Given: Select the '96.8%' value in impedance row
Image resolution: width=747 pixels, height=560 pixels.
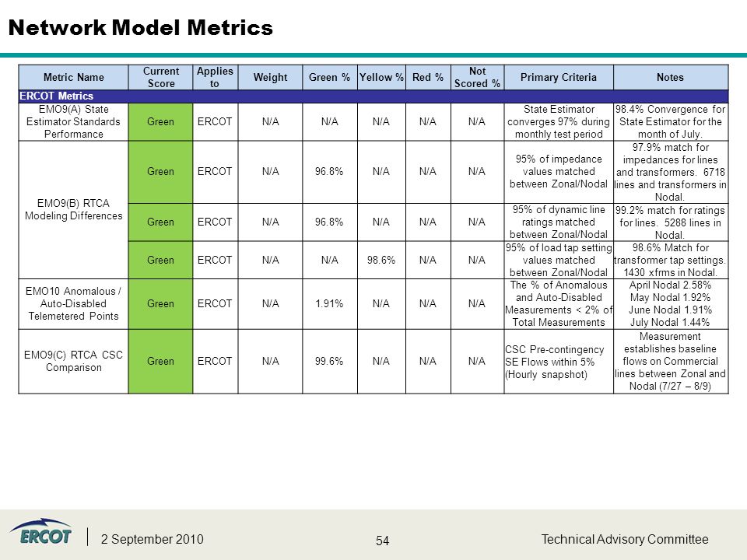Looking at the screenshot, I should [330, 171].
